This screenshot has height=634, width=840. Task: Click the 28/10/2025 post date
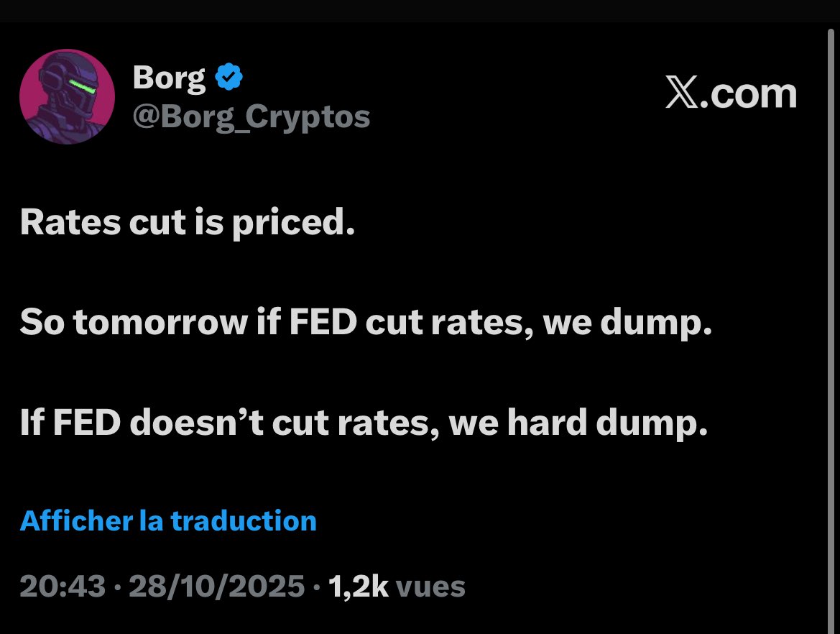coord(216,587)
